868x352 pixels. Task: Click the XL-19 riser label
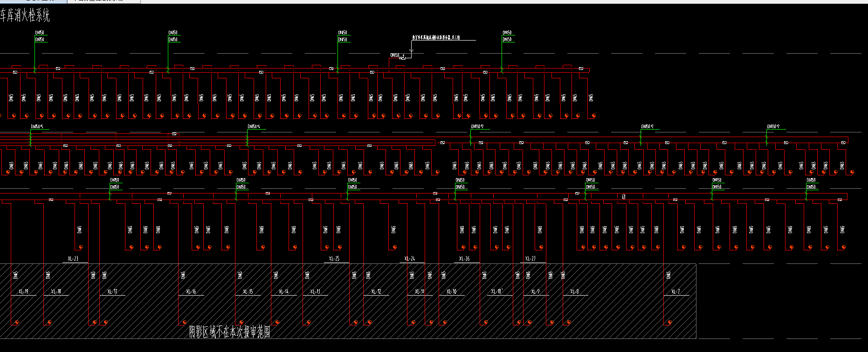(x=24, y=292)
